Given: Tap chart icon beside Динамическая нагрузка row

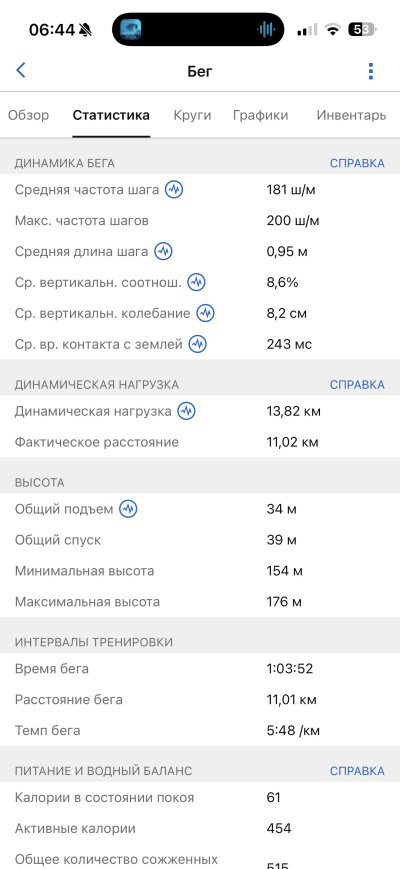Looking at the screenshot, I should click(187, 411).
